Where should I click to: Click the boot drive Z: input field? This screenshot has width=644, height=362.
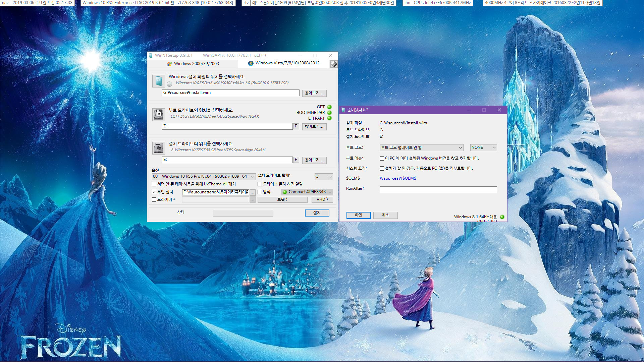[227, 126]
